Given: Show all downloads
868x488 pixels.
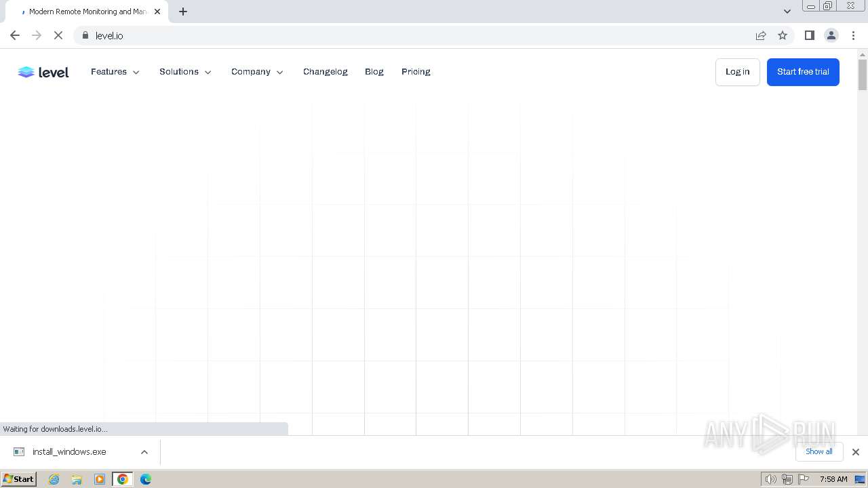Looking at the screenshot, I should click(819, 451).
